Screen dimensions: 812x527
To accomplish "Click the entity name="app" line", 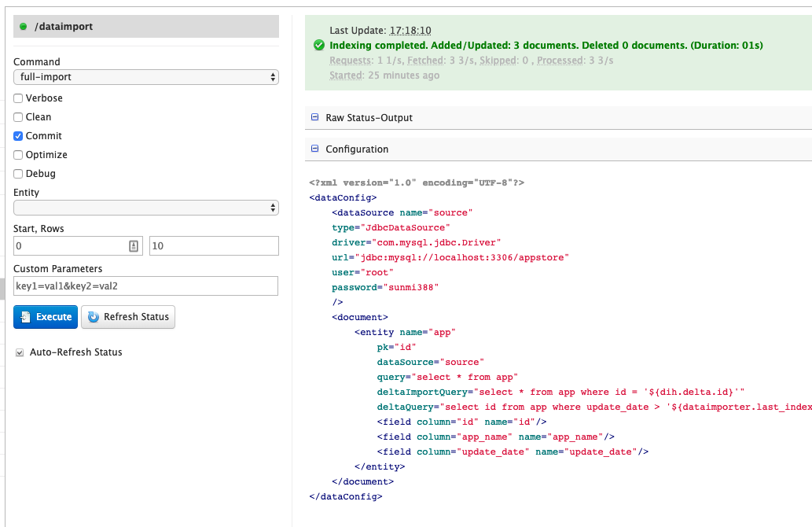I will (405, 332).
